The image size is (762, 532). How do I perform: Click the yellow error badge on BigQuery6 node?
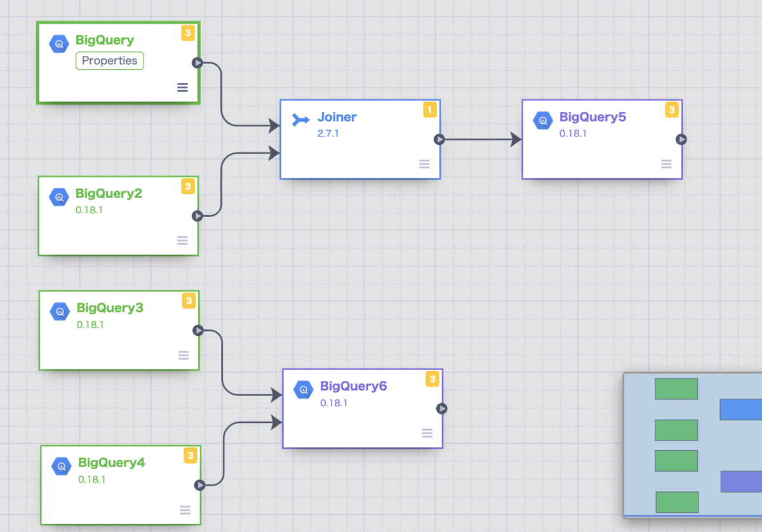[x=432, y=379]
